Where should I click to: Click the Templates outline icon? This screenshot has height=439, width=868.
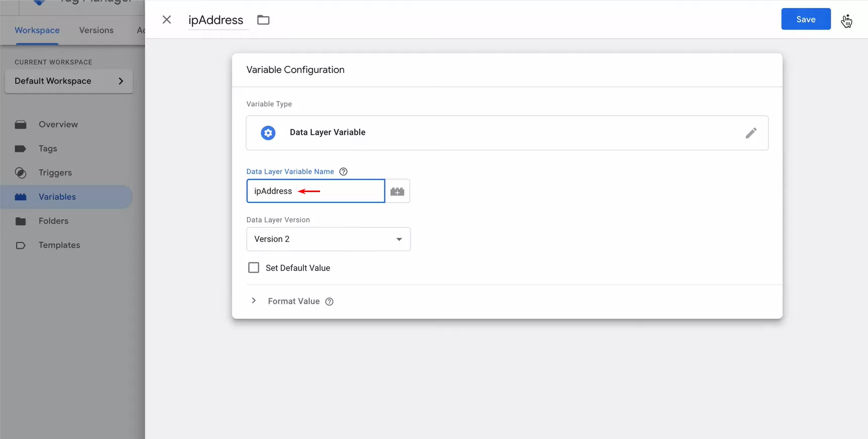[21, 245]
